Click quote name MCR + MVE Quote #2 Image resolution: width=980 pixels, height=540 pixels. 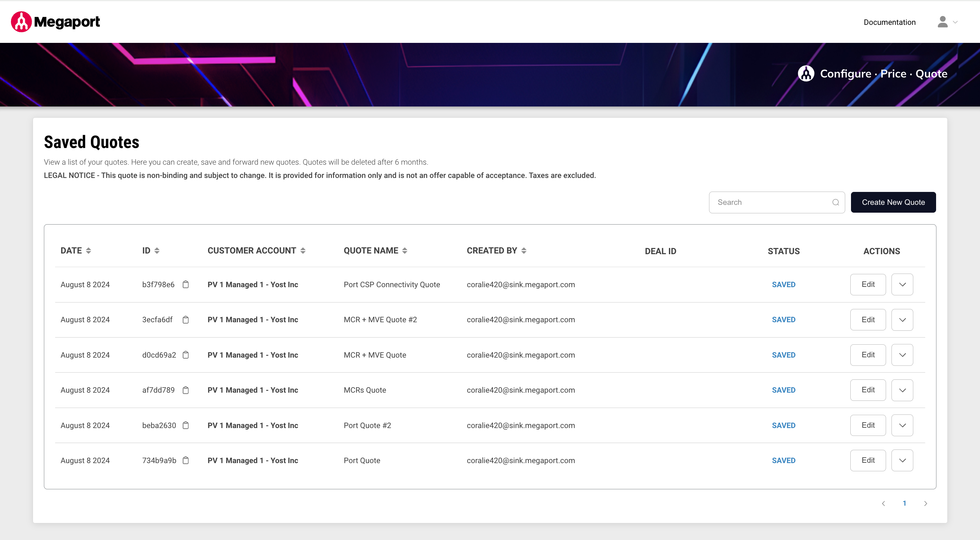[x=380, y=320]
